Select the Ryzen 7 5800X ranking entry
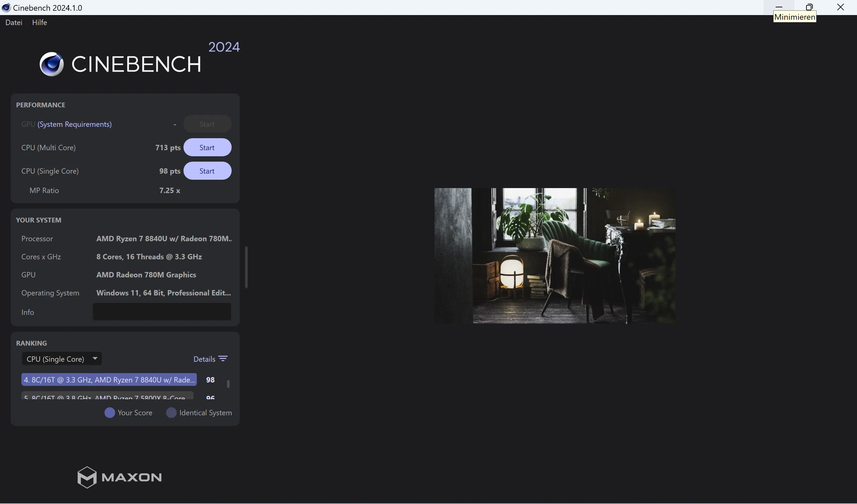857x504 pixels. click(x=107, y=396)
